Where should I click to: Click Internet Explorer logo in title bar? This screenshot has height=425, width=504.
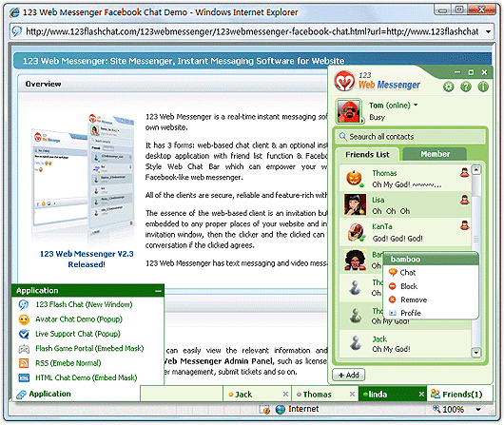(14, 12)
